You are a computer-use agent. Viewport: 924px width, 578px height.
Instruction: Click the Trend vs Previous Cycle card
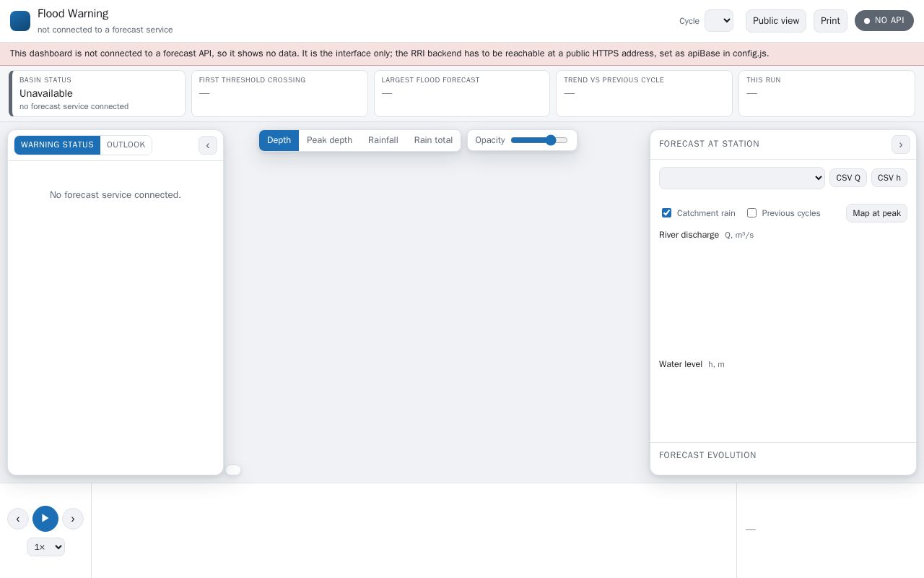(x=644, y=93)
